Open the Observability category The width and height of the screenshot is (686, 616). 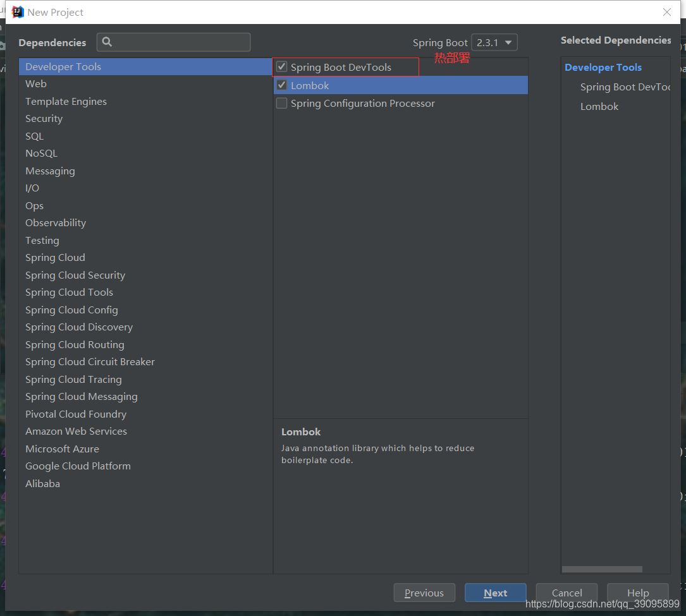145,223
